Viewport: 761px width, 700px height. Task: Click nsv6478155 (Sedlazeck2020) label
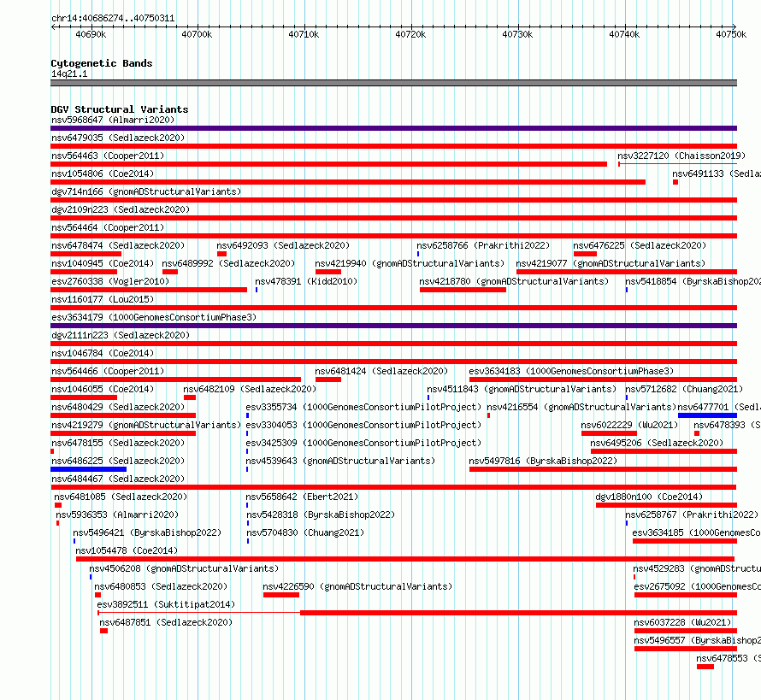tap(118, 443)
